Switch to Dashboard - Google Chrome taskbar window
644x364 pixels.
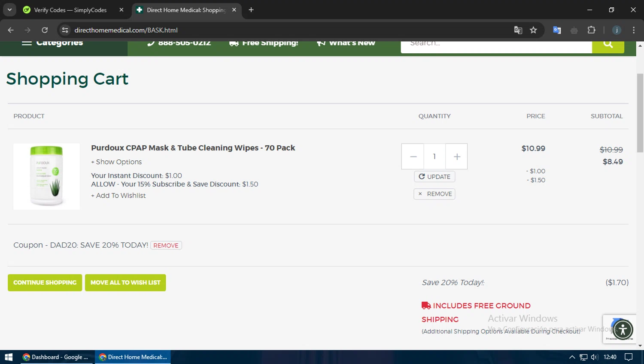[56, 357]
